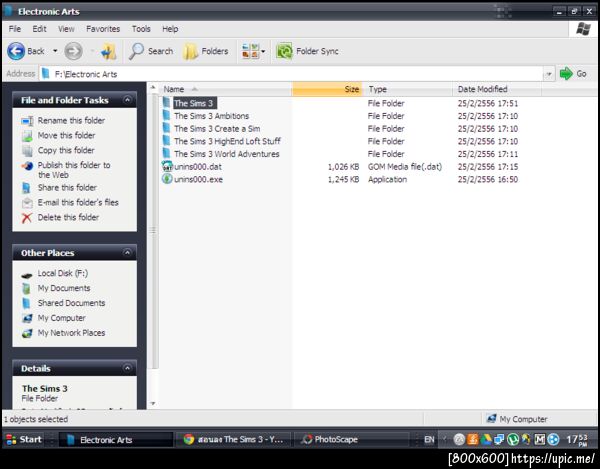Select The Sims 3 folder

tap(194, 103)
